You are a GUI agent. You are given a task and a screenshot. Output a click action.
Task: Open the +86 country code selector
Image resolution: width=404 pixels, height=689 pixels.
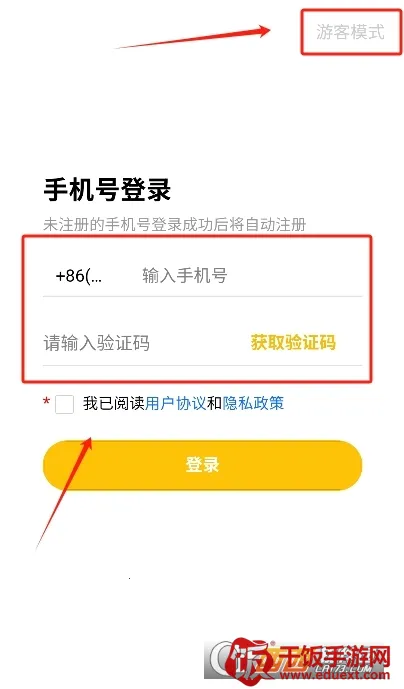tap(78, 276)
